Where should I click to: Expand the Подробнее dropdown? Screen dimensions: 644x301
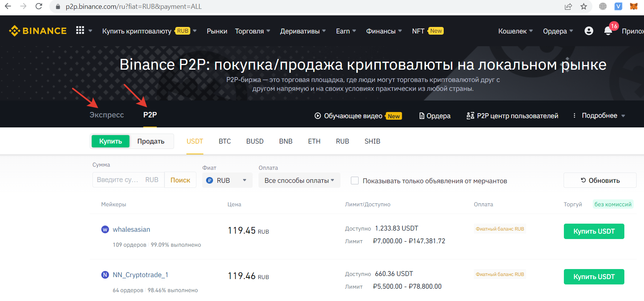point(603,115)
